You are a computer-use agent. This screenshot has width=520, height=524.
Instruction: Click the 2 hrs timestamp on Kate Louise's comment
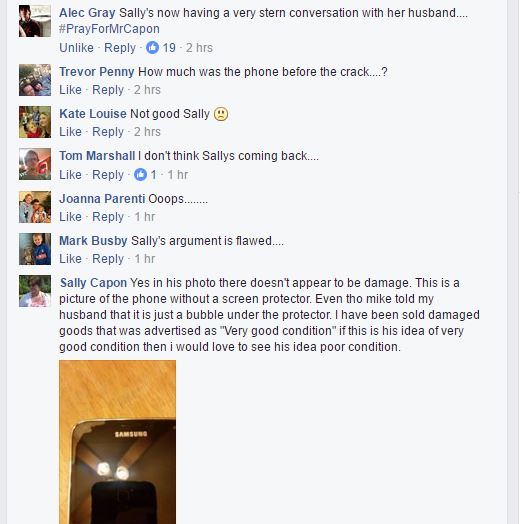[x=147, y=132]
